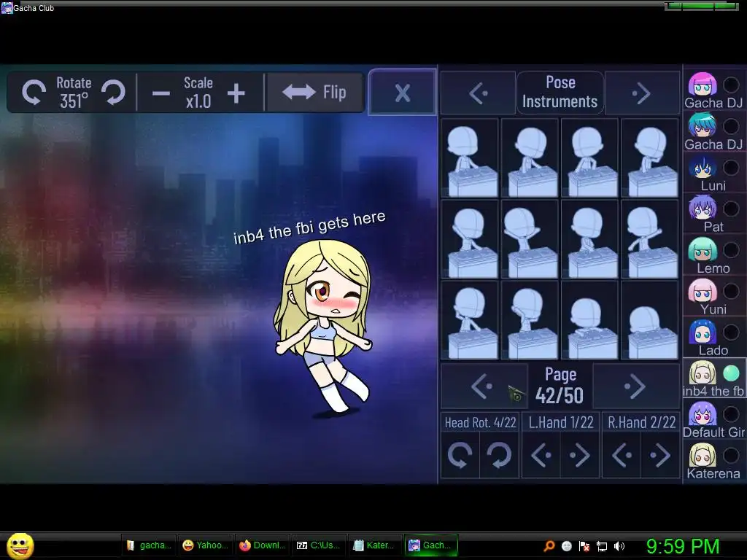Toggle circle beside Yuni

coord(731,291)
